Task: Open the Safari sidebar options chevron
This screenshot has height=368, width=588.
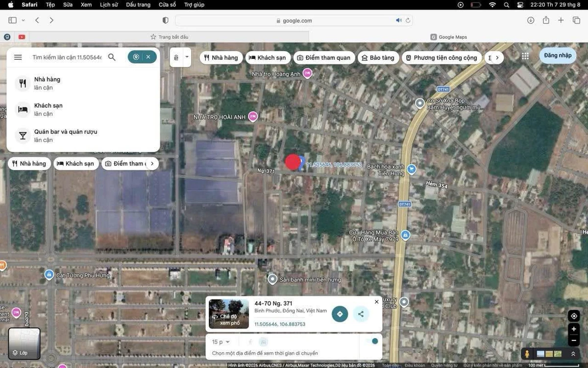Action: [23, 21]
